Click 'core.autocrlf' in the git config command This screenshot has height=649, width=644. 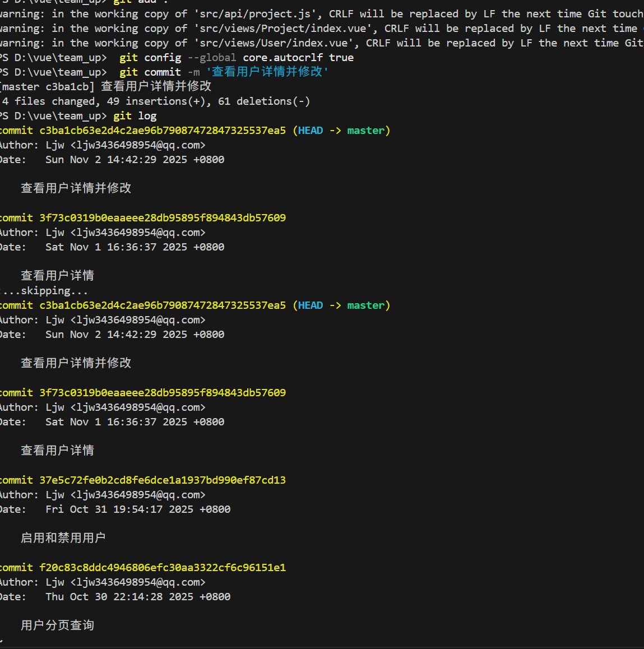pos(282,58)
